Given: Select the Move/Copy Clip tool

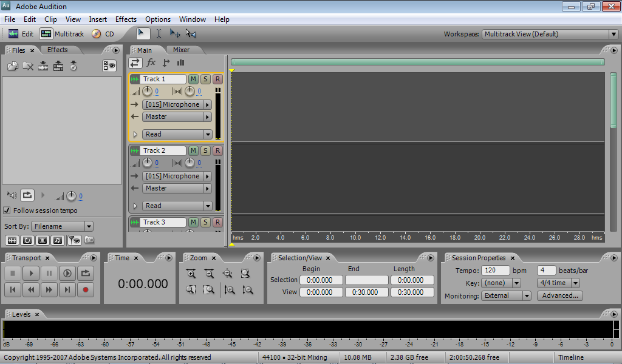Looking at the screenshot, I should (174, 33).
